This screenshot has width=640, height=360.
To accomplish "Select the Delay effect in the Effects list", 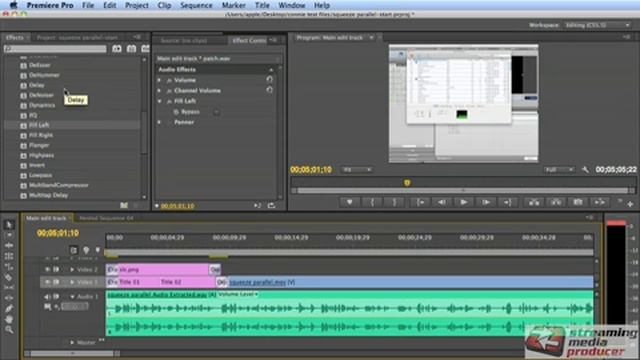I will 37,85.
